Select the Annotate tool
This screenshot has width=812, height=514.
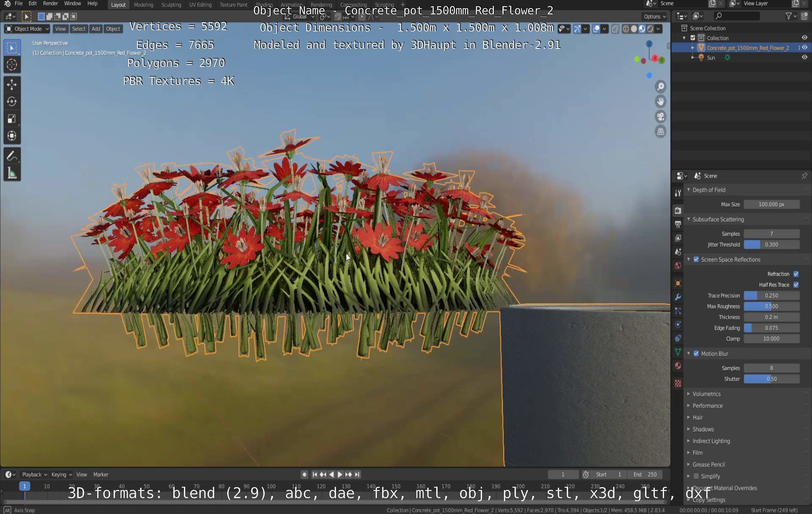12,156
